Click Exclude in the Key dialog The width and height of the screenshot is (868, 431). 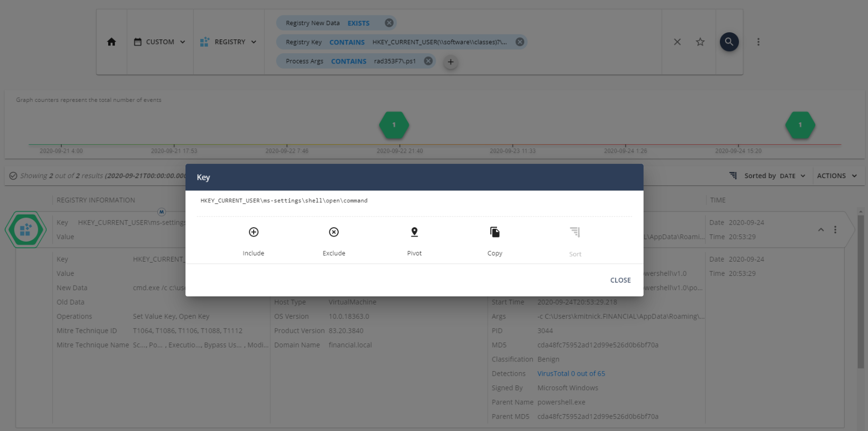[x=334, y=241]
